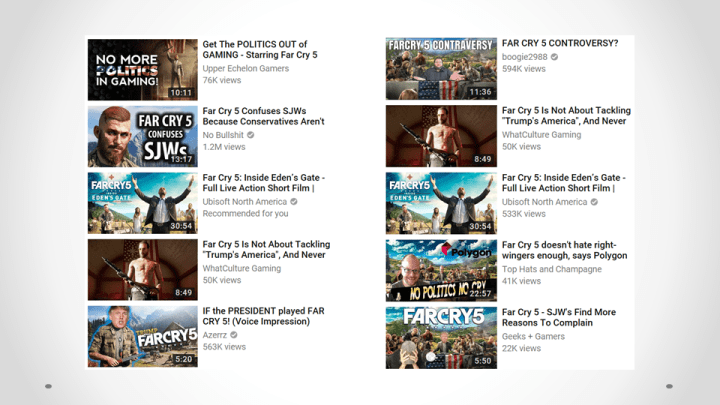Click the 10:11 duration badge

pos(181,93)
